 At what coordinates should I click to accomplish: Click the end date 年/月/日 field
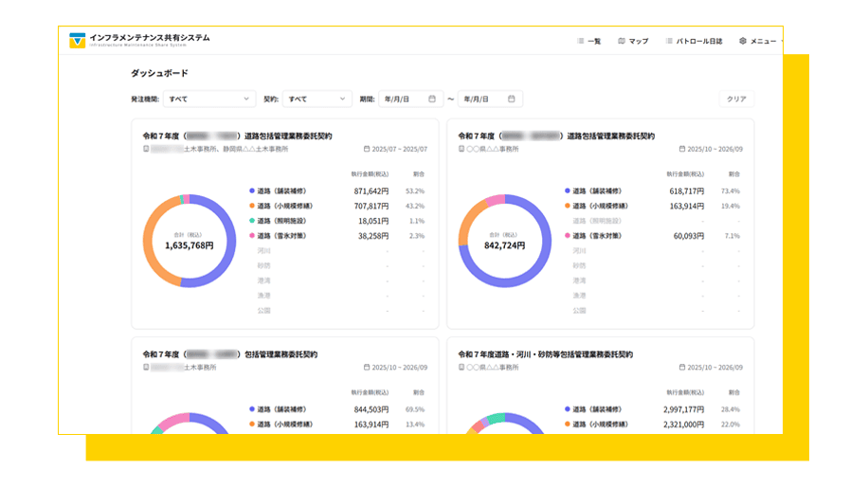(490, 99)
